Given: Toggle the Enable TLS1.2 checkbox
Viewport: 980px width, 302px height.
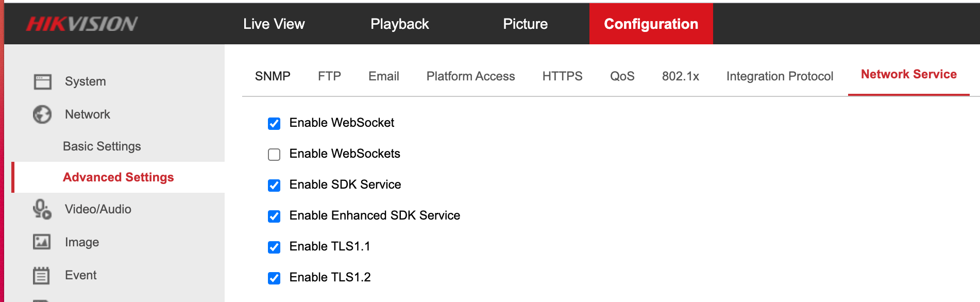Looking at the screenshot, I should tap(274, 278).
